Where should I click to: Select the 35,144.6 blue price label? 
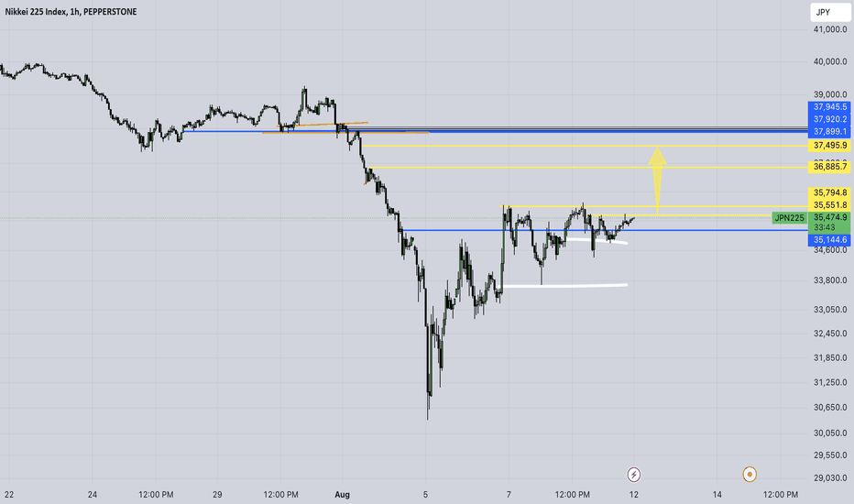point(829,240)
